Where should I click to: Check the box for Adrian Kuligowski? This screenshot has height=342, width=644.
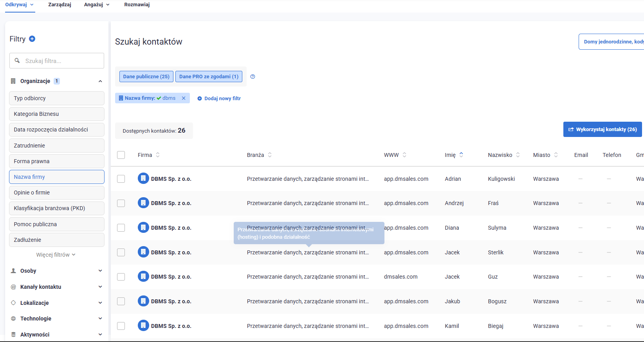[121, 179]
